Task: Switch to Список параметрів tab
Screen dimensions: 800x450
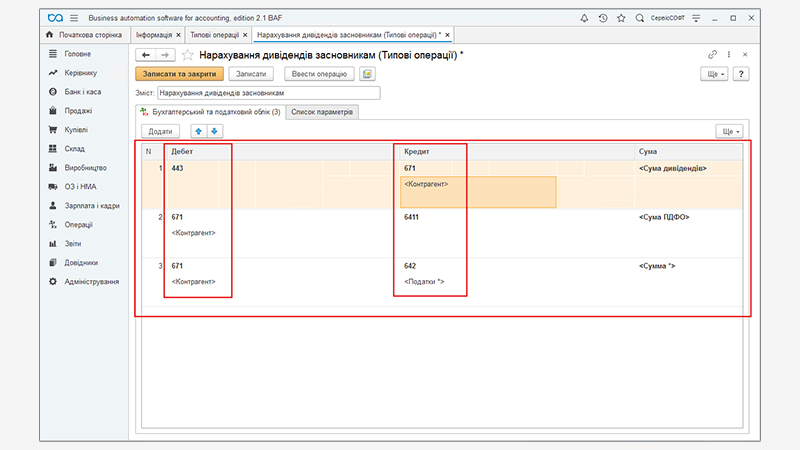Action: click(322, 112)
